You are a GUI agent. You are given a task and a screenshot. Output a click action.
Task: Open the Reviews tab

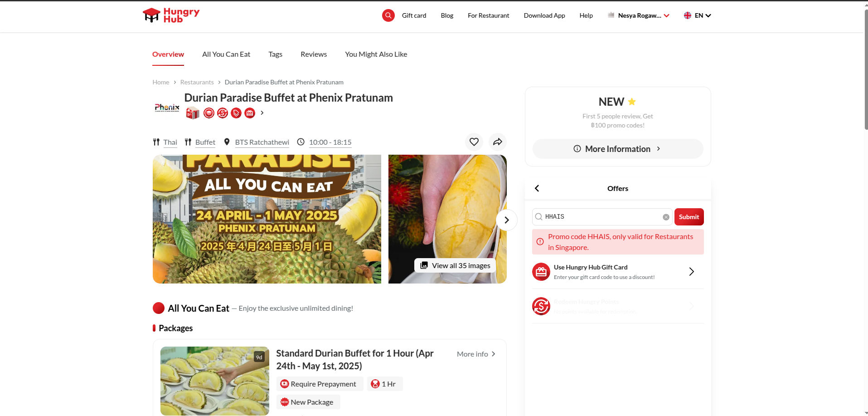point(313,54)
